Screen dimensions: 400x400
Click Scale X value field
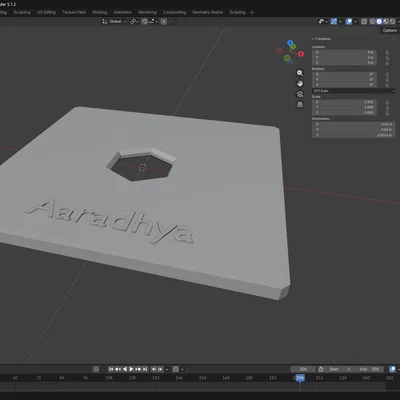tap(344, 102)
